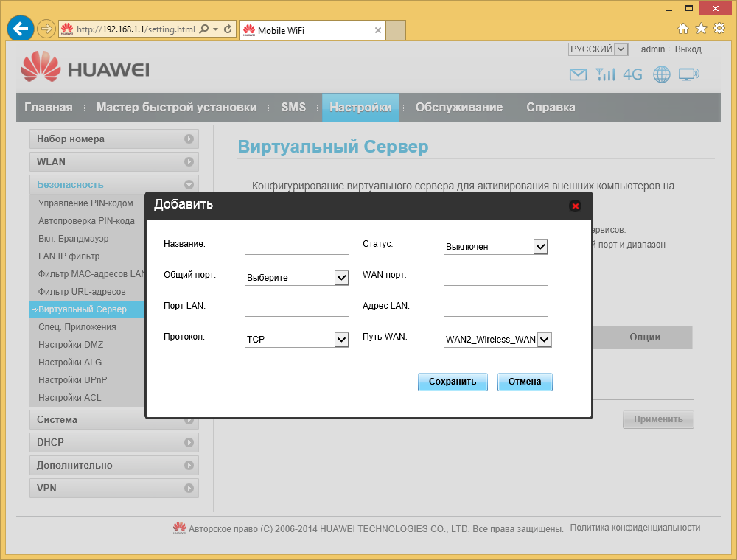Close the Mobile WiFi browser tab
Screen dimensions: 737x560
coord(377,30)
